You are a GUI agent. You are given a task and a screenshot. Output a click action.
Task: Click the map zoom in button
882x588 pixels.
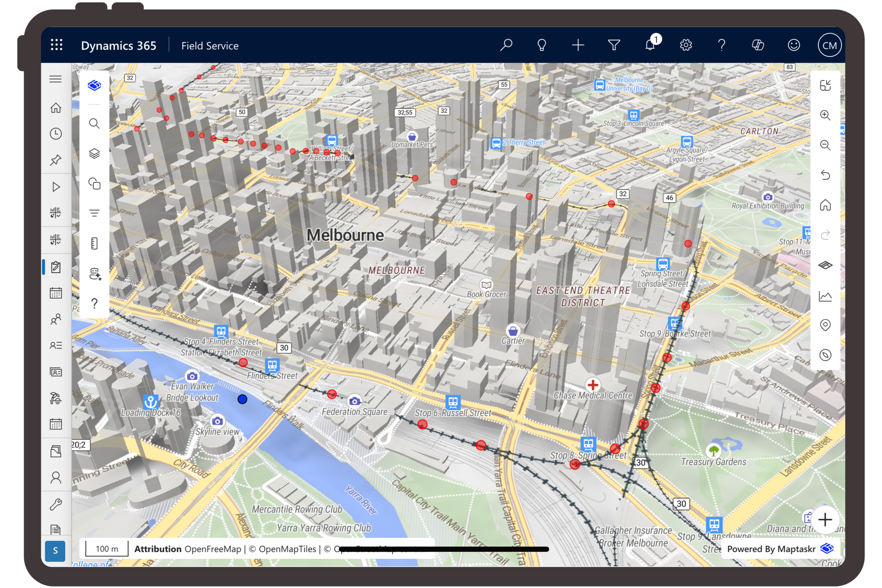click(x=825, y=115)
